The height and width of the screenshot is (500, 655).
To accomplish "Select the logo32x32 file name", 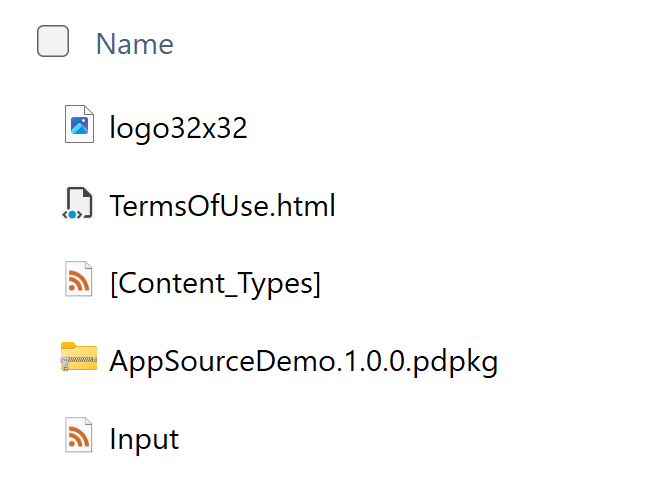I will point(178,128).
